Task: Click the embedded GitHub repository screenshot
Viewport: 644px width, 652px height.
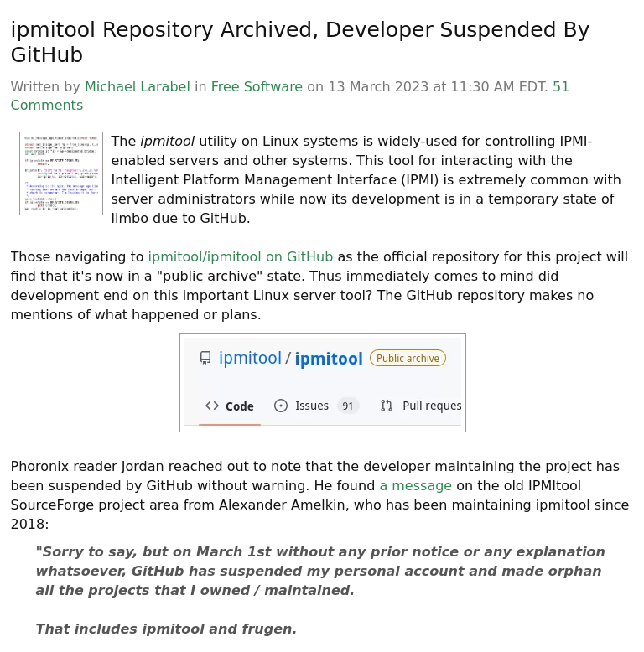Action: 323,382
